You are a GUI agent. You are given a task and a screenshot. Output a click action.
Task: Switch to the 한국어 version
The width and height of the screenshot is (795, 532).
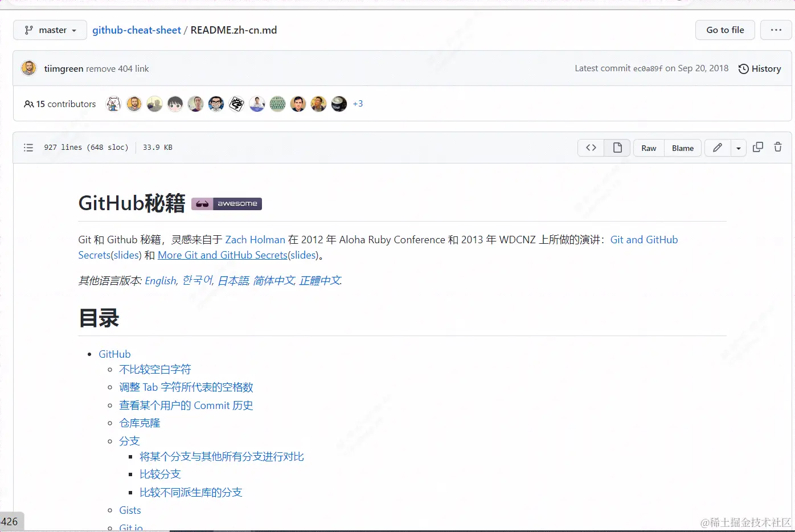(197, 281)
